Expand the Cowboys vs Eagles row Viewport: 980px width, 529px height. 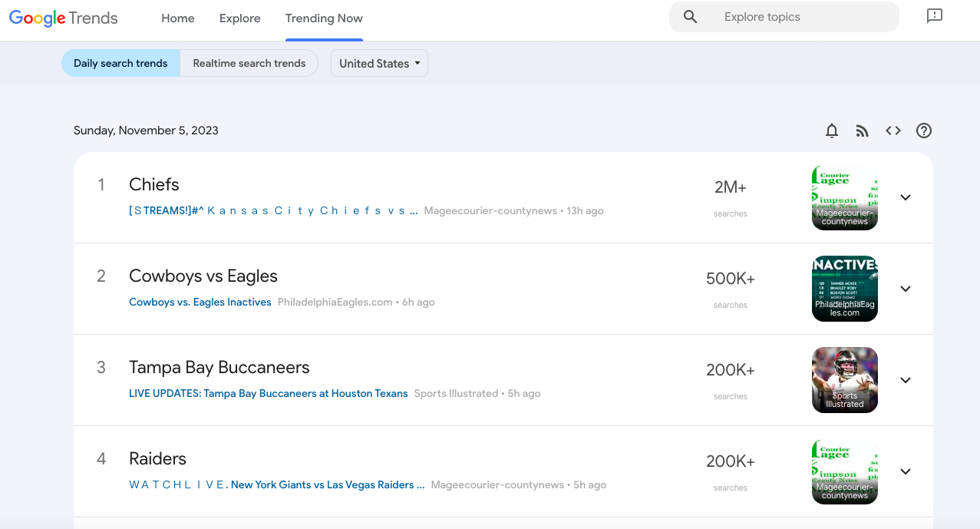pyautogui.click(x=906, y=289)
